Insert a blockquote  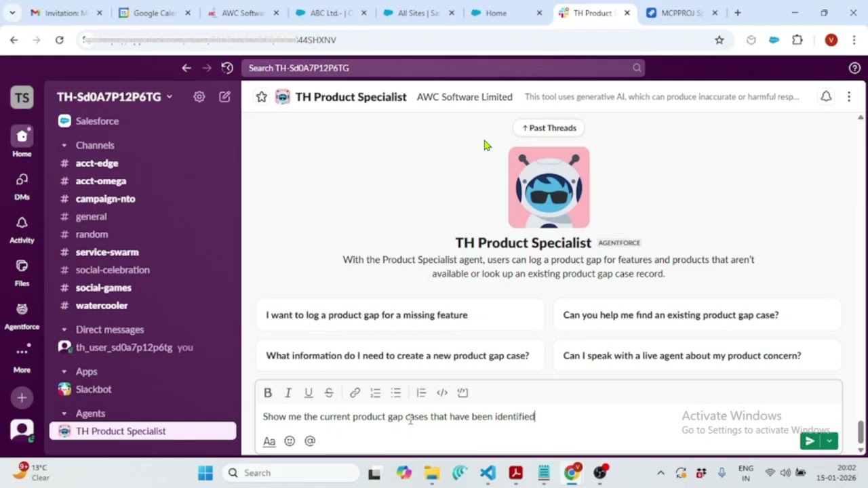421,392
